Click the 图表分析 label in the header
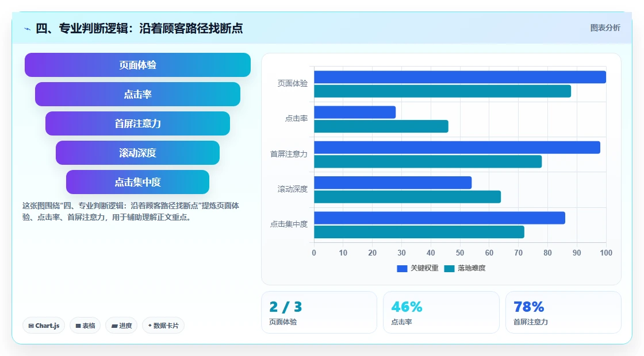The image size is (644, 356). [x=605, y=28]
